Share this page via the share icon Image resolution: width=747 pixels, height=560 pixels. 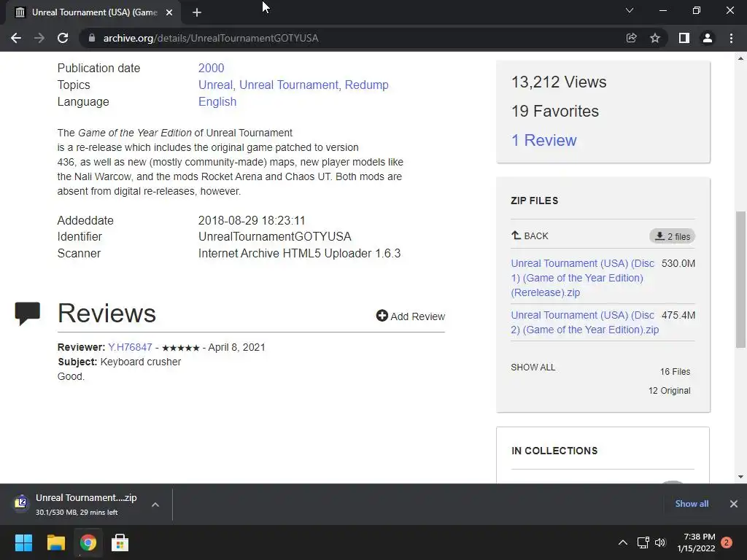tap(631, 38)
